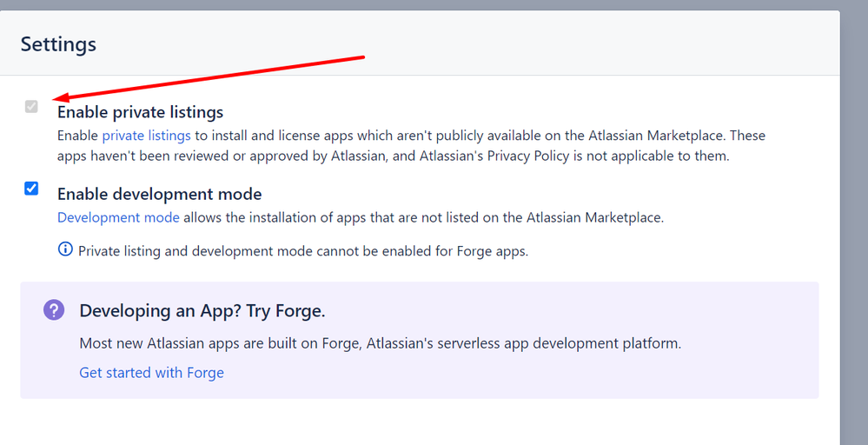Image resolution: width=868 pixels, height=445 pixels.
Task: Click the Forge apps restriction note text
Action: point(303,251)
